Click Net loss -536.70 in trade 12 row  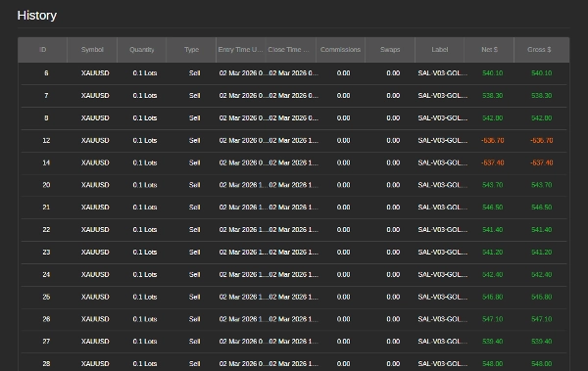[492, 141]
